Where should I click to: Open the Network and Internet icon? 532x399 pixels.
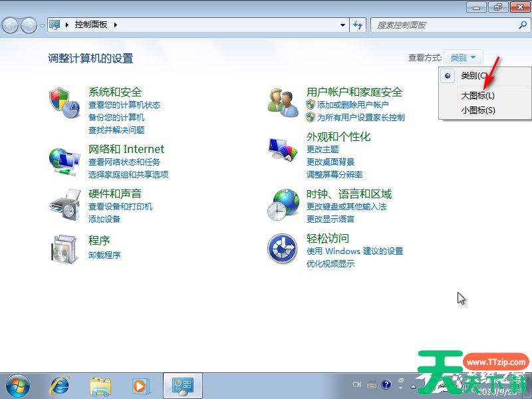pos(65,160)
